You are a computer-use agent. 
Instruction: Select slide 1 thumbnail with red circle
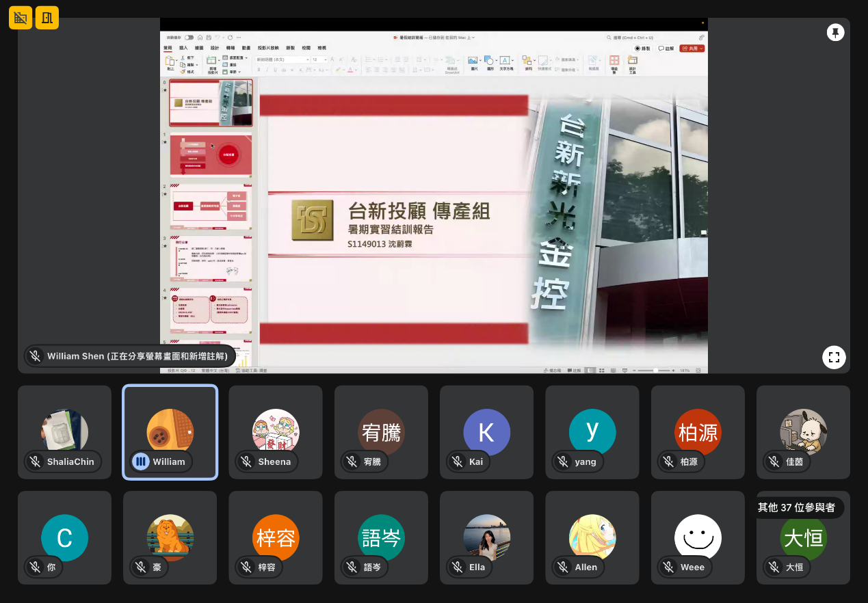(211, 156)
